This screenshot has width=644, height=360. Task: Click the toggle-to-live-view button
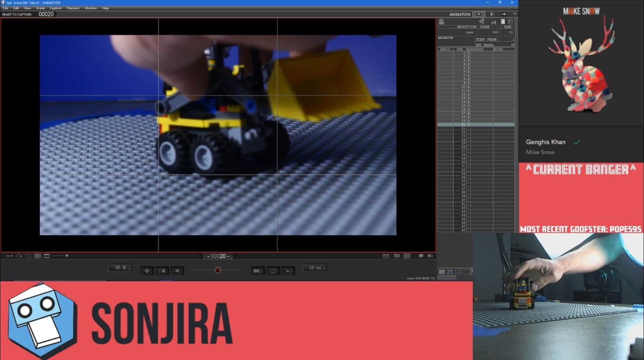point(162,271)
